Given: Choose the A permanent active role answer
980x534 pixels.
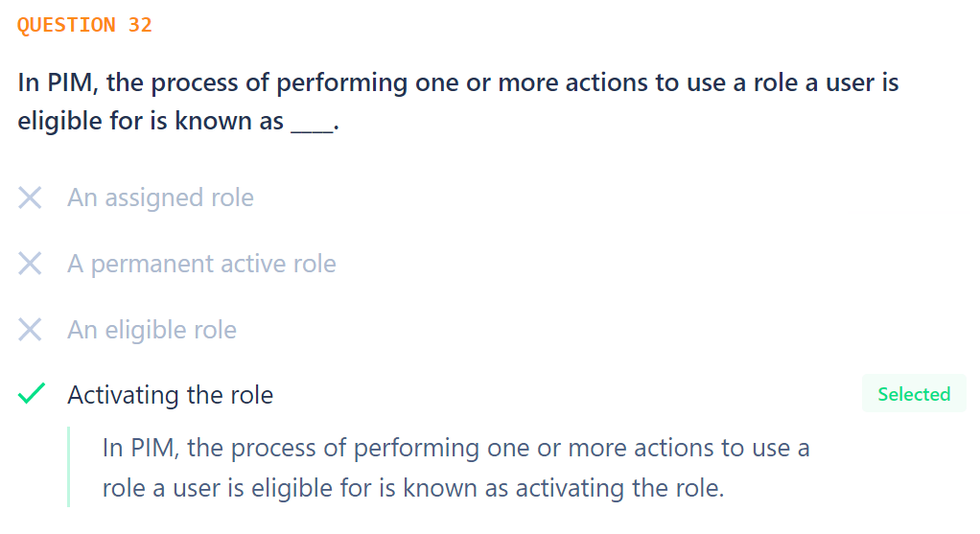Looking at the screenshot, I should (202, 264).
